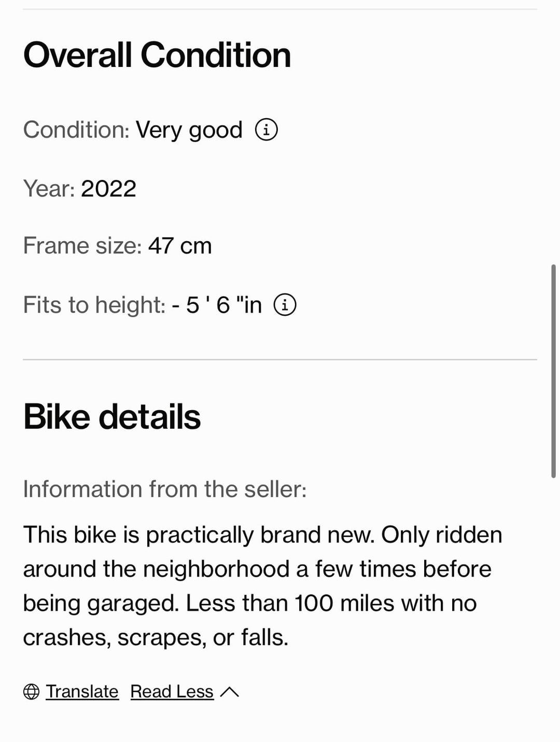Screen dimensions: 560x742
Task: Click the vertical scrollbar thumb
Action: click(x=553, y=371)
